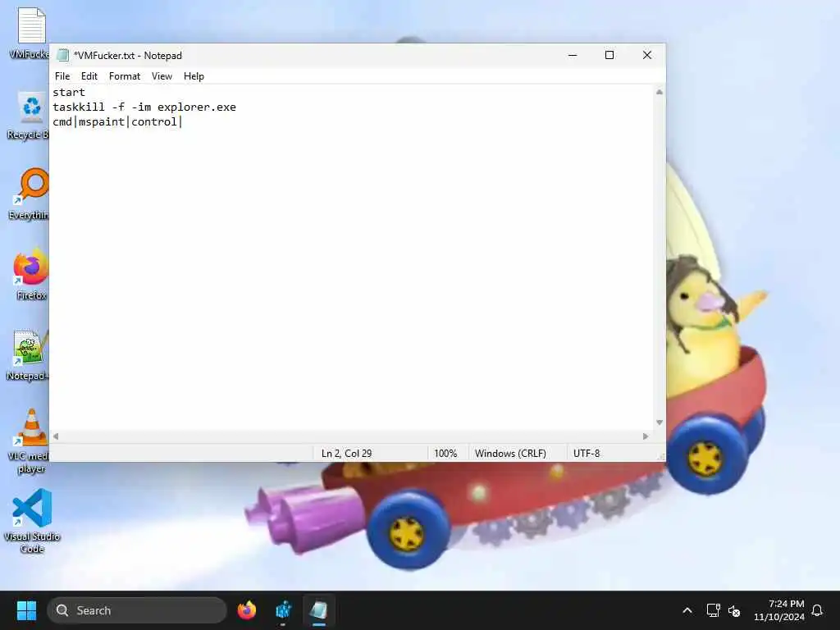Select the VMFucker text file desktop icon
The width and height of the screenshot is (840, 630).
tap(30, 33)
